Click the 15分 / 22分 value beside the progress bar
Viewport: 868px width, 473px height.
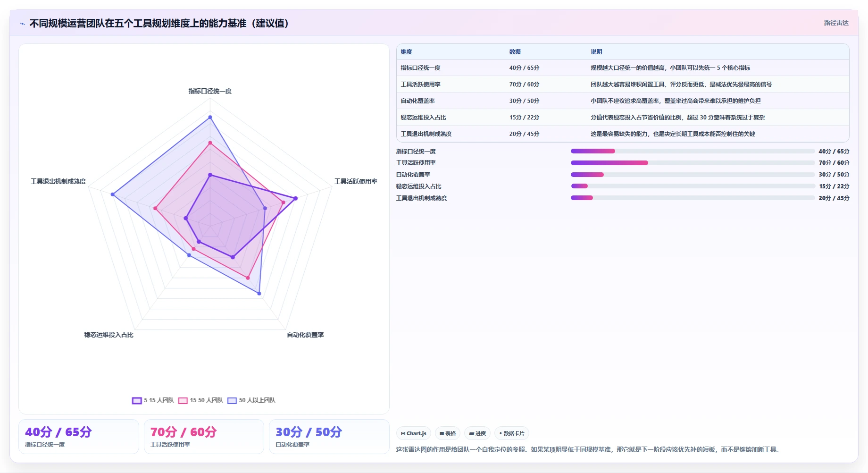click(834, 186)
